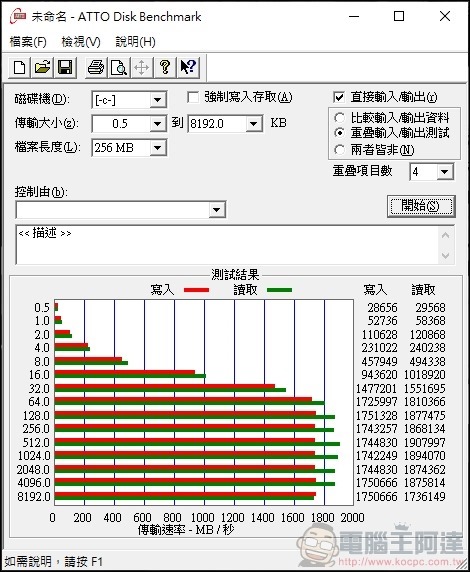The image size is (470, 572).
Task: Click read value 1736149 for 8192.0
Action: [x=425, y=496]
